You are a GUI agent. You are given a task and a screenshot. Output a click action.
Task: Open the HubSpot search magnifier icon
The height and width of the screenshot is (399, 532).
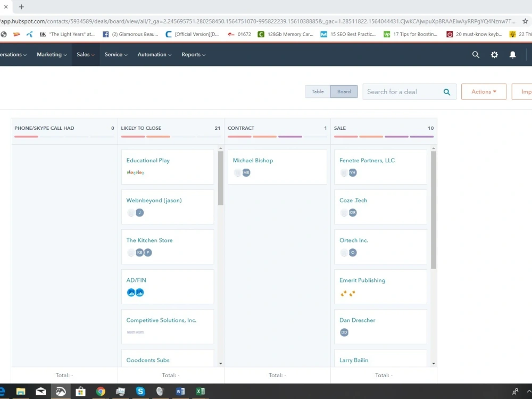click(476, 55)
